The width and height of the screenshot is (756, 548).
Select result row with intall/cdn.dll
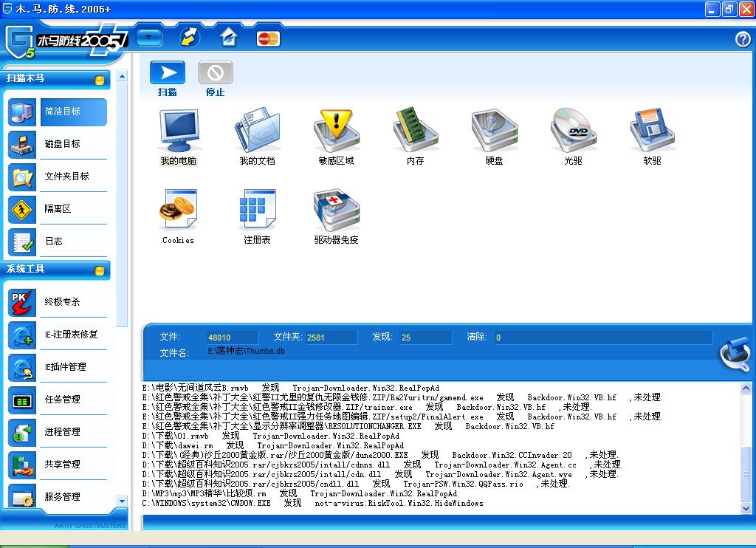[x=380, y=474]
